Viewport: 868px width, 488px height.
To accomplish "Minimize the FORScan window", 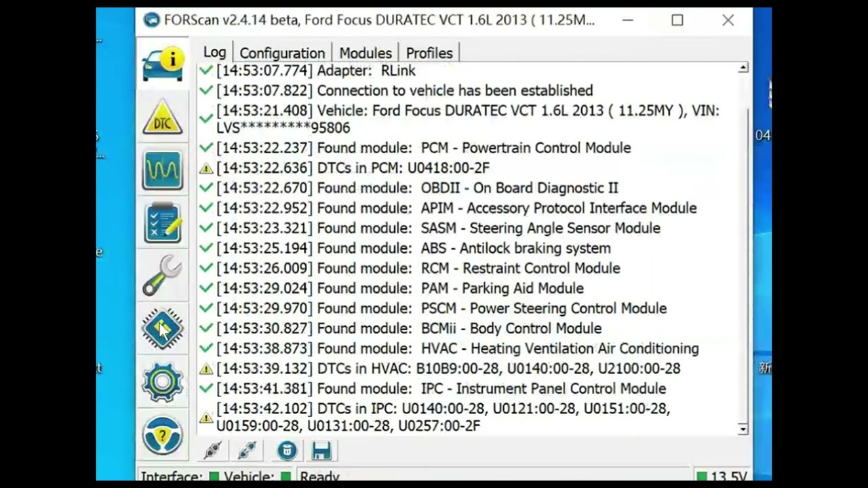I will tap(628, 20).
